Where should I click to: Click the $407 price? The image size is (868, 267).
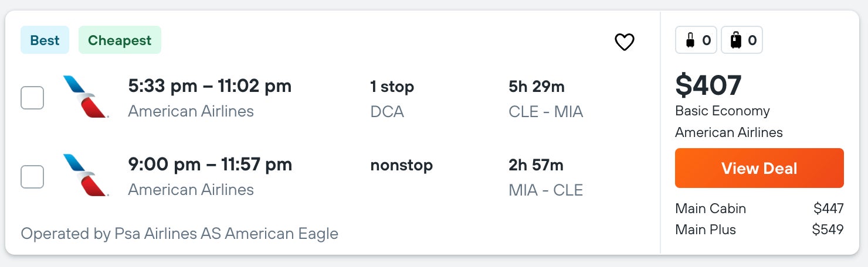coord(708,85)
